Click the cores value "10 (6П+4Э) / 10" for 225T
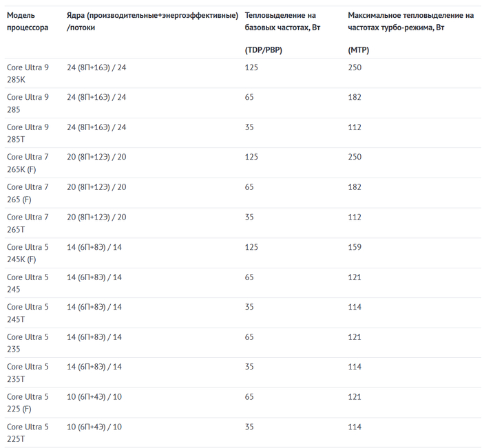Image resolution: width=482 pixels, height=448 pixels. coord(94,427)
